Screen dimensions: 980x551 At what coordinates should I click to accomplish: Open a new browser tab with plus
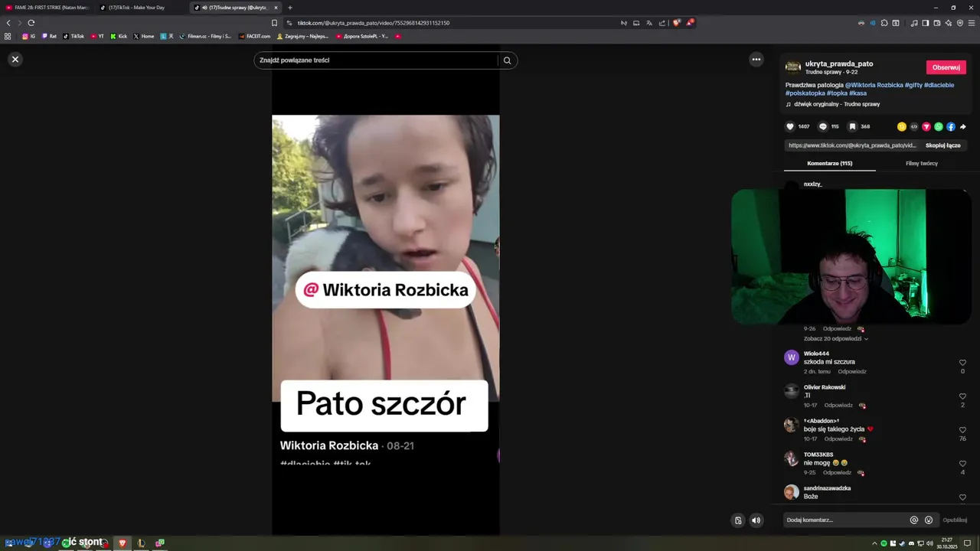[290, 8]
